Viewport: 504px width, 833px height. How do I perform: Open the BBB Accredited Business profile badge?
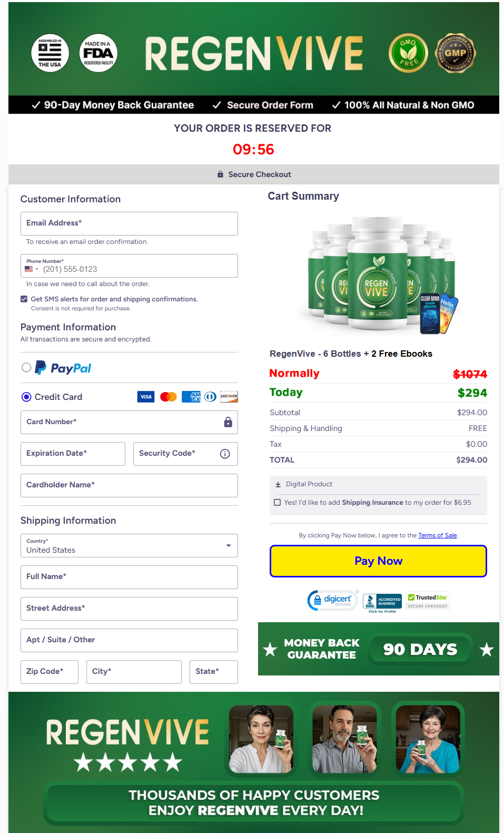click(382, 602)
